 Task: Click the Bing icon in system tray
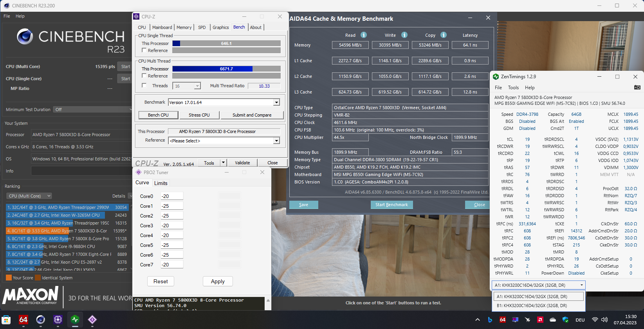pos(490,320)
